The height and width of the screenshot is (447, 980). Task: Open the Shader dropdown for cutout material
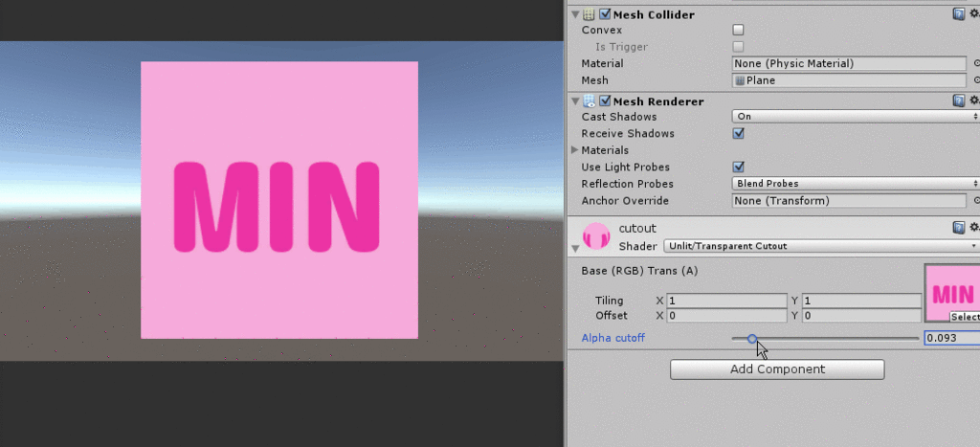(821, 246)
